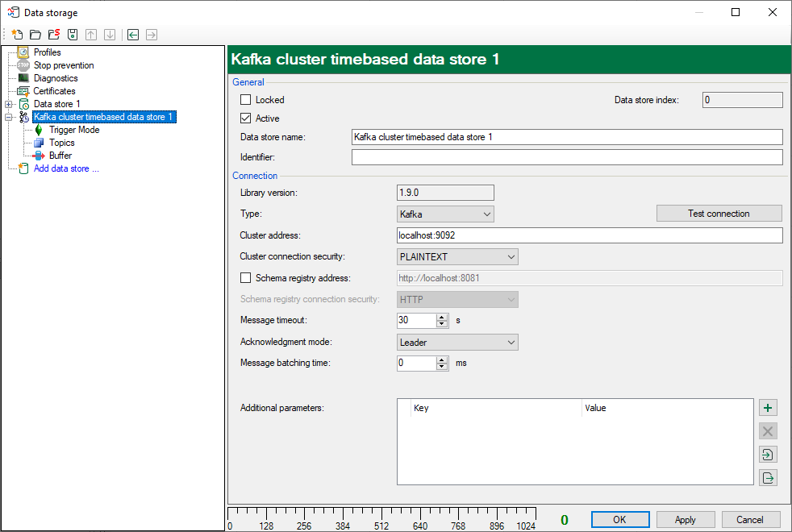Open the Topics tree node
The width and height of the screenshot is (792, 532).
[x=61, y=143]
